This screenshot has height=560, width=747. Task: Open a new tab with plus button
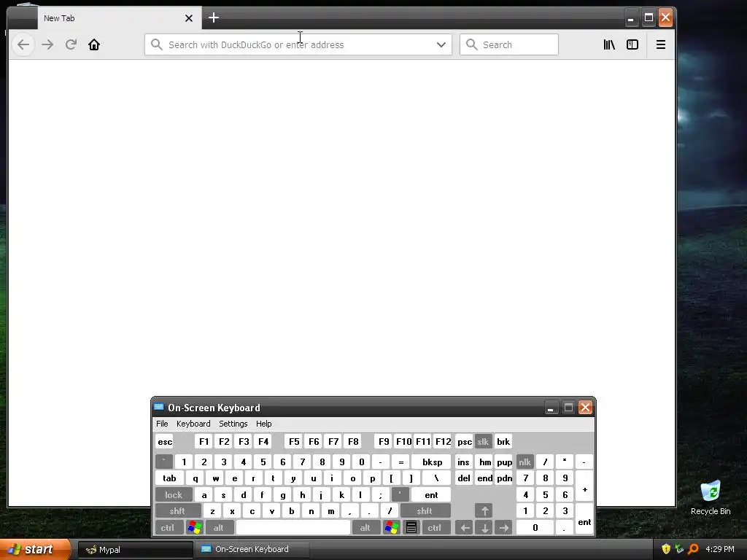[x=214, y=18]
